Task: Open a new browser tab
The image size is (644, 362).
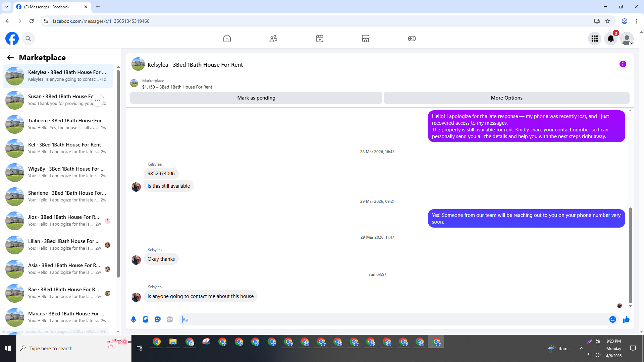Action: coord(98,7)
